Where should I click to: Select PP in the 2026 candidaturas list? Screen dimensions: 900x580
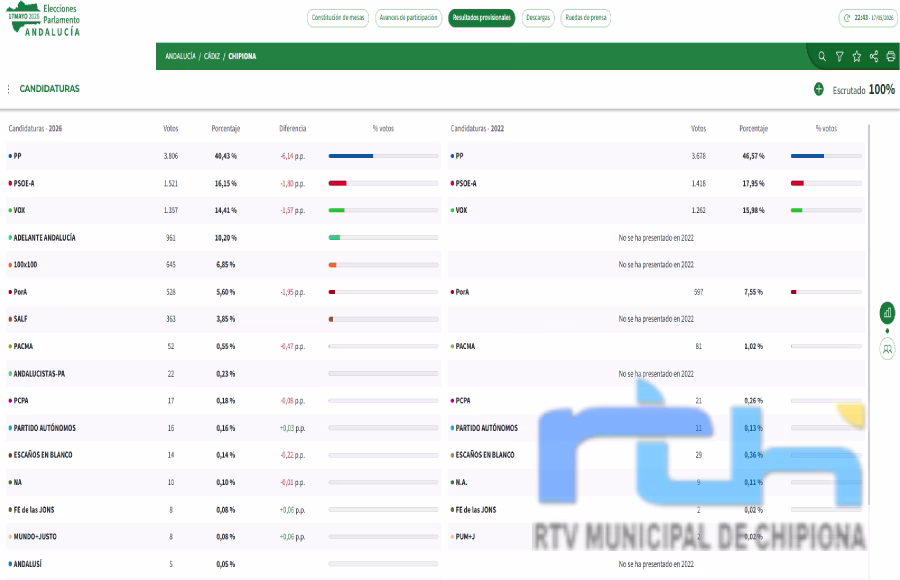(x=17, y=156)
